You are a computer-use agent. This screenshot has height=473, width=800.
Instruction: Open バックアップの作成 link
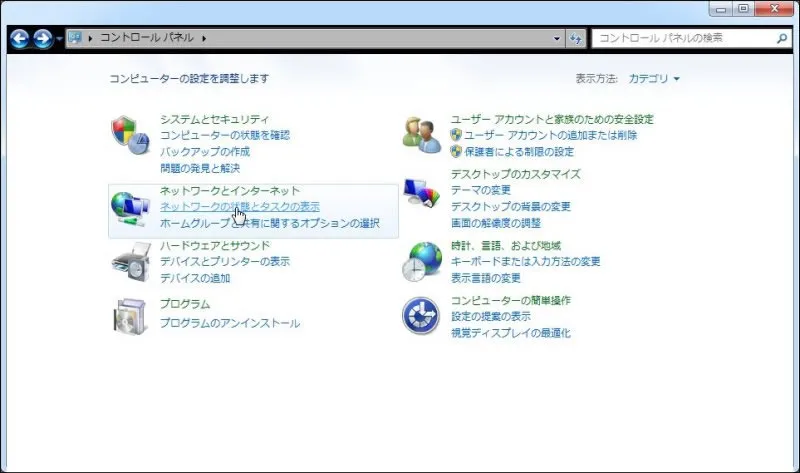point(205,151)
